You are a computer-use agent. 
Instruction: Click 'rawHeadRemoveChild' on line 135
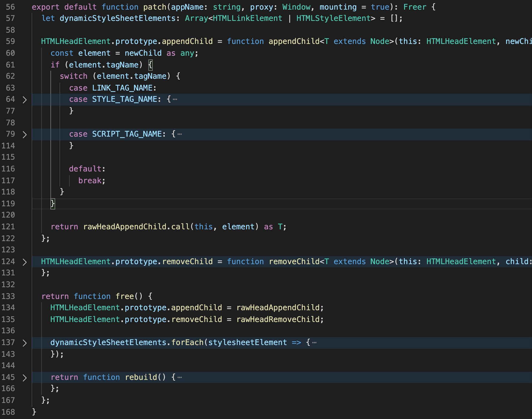[x=278, y=319]
